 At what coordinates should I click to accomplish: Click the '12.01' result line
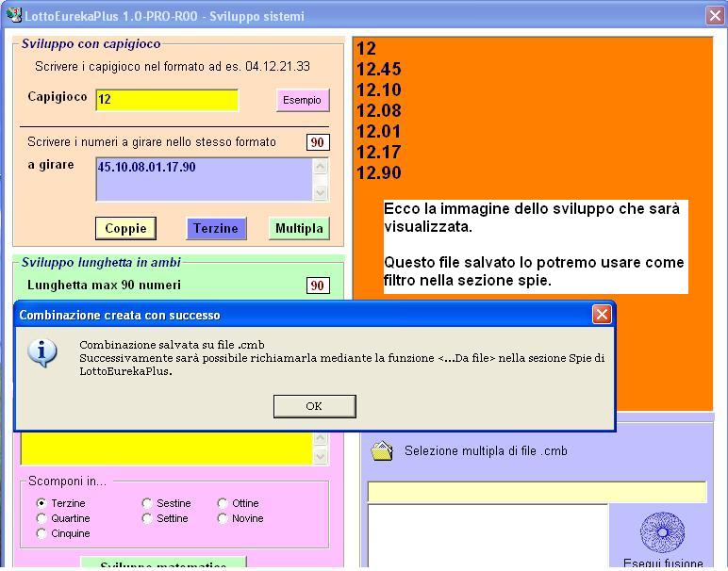coord(378,131)
